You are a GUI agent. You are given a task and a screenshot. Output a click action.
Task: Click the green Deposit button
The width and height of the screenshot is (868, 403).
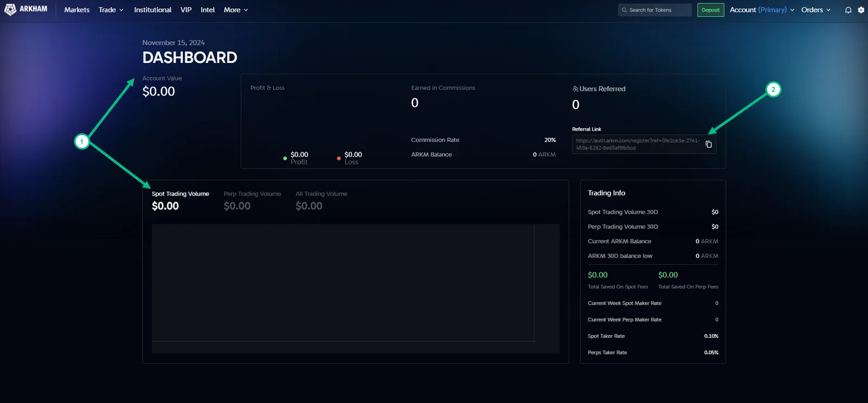click(711, 10)
